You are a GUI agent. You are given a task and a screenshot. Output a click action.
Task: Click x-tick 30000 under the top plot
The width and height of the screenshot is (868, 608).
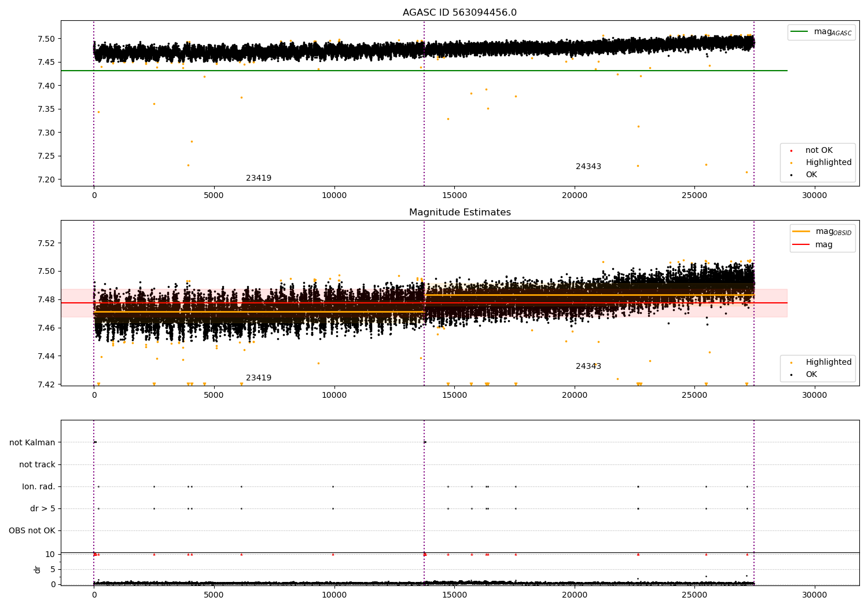[815, 196]
